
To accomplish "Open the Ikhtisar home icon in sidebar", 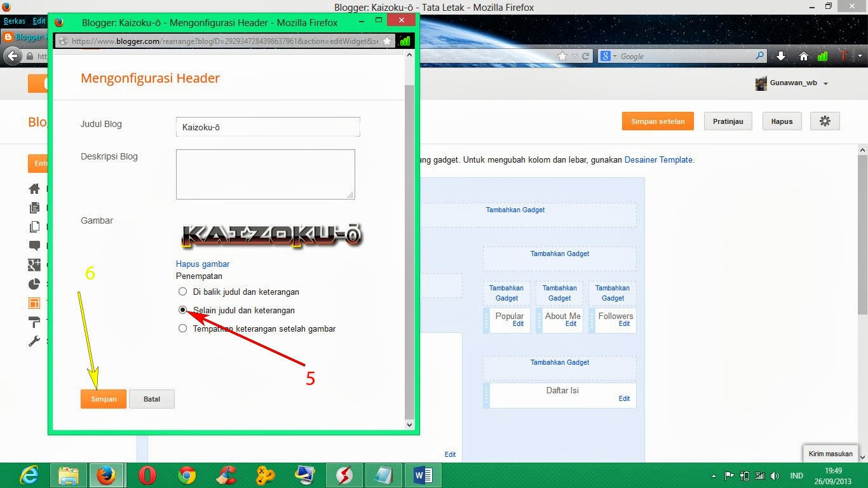I will (x=34, y=188).
